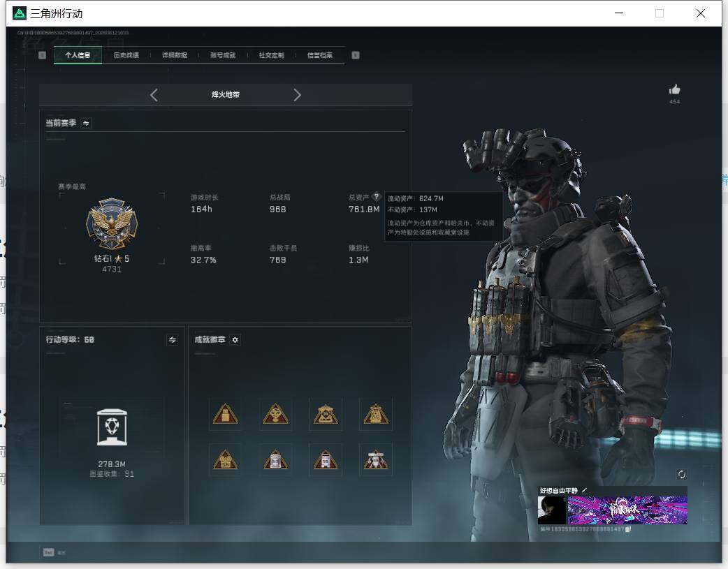Click the collection showcase icon above 278.3M
The image size is (728, 569).
tap(112, 427)
